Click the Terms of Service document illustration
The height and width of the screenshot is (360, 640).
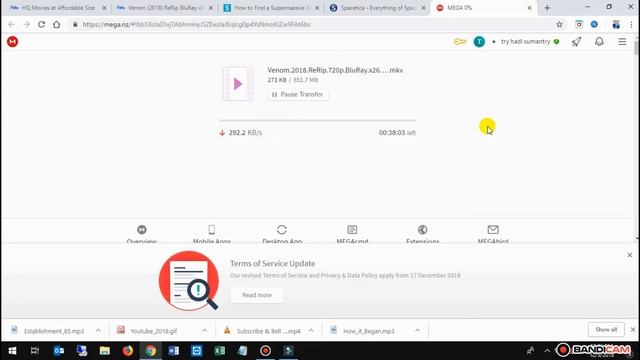(x=189, y=281)
